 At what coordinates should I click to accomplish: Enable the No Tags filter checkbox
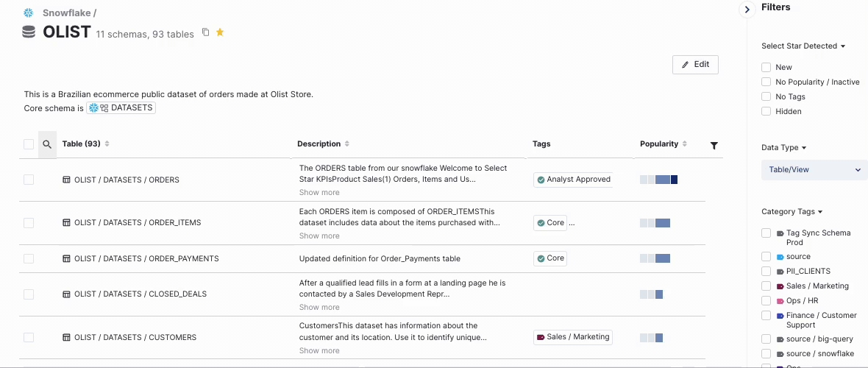(x=766, y=96)
